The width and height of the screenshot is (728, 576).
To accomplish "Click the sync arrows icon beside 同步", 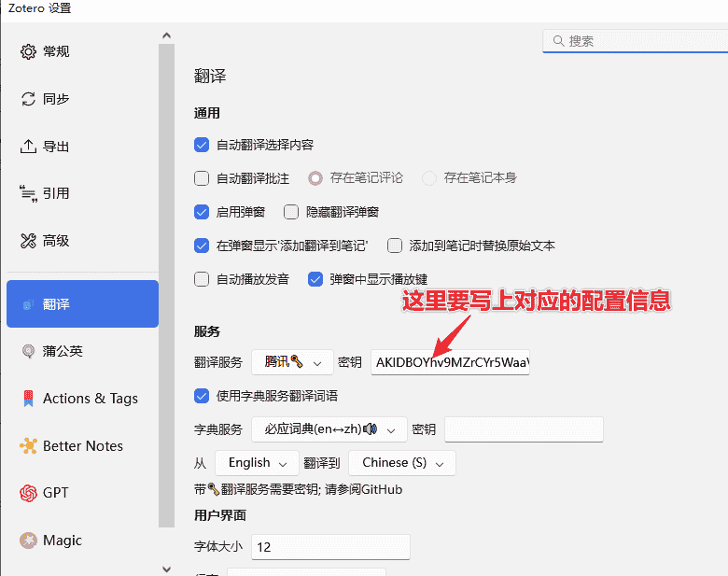I will click(28, 99).
